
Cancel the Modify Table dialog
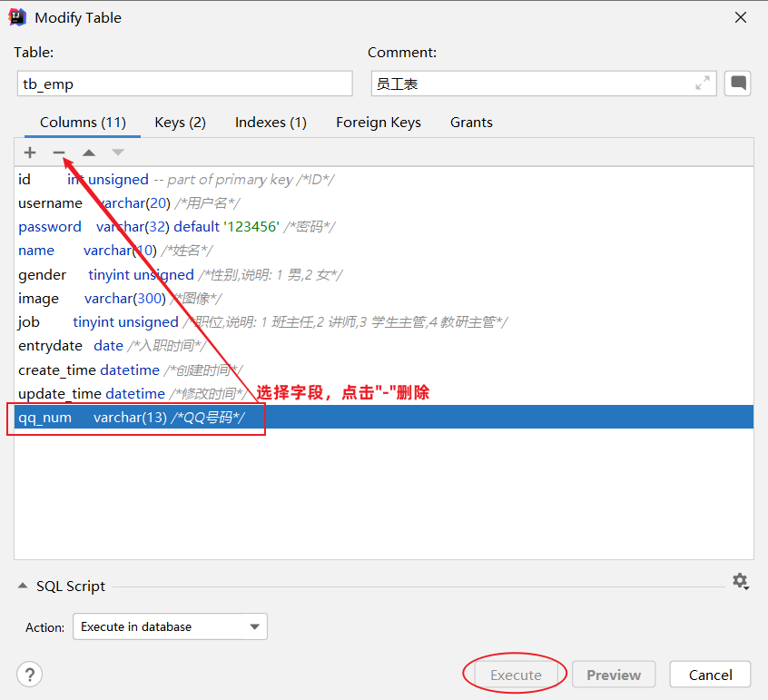pos(710,675)
